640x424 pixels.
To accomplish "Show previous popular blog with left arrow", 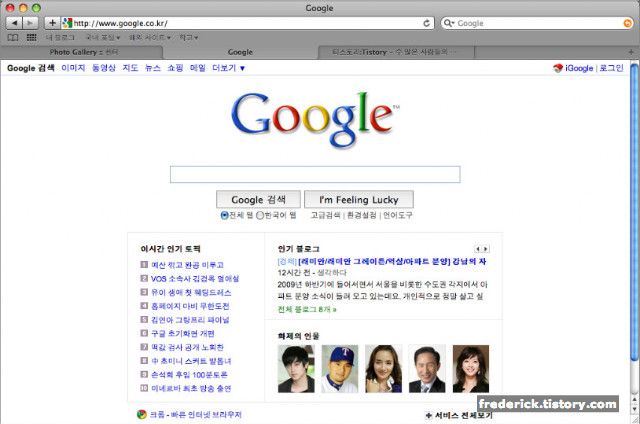I will pyautogui.click(x=478, y=249).
